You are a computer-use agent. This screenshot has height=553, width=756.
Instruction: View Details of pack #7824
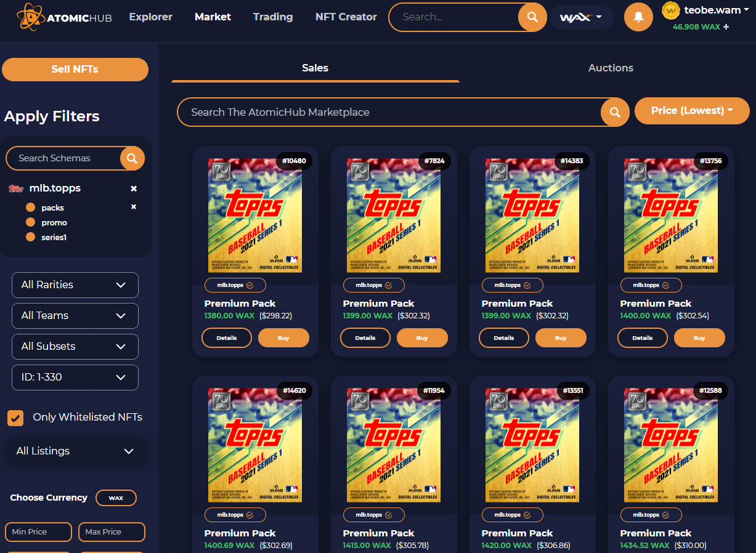(x=365, y=338)
